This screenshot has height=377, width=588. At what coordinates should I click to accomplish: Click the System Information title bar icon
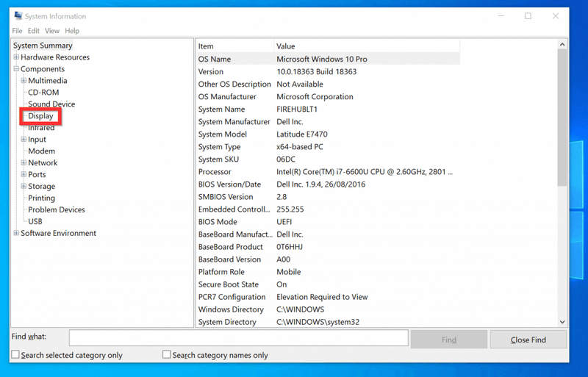point(18,15)
